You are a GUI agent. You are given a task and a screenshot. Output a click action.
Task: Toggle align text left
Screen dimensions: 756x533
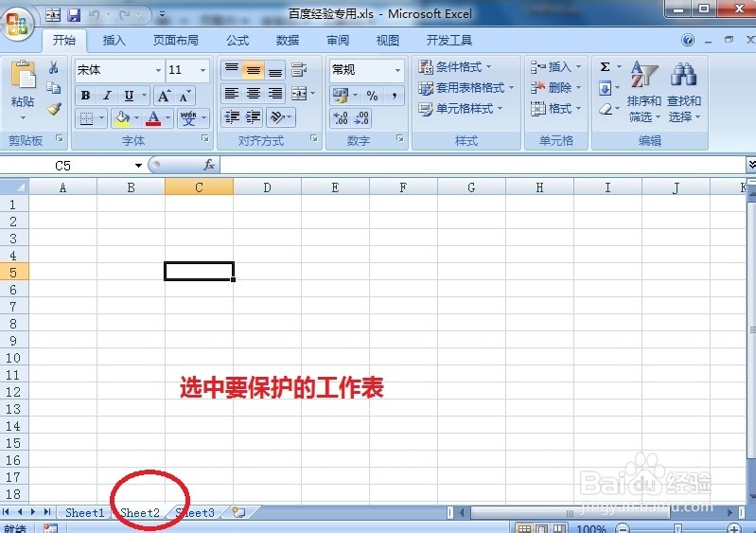point(232,94)
